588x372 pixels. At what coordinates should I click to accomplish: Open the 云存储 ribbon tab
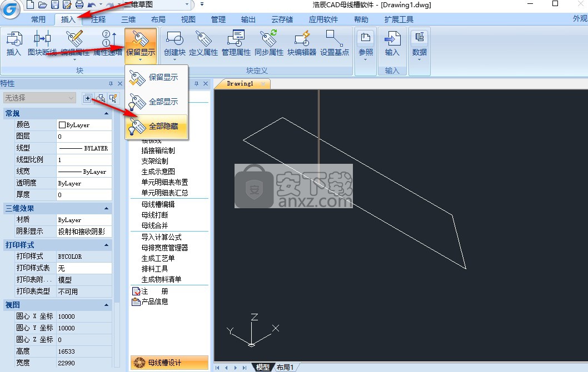coord(282,19)
